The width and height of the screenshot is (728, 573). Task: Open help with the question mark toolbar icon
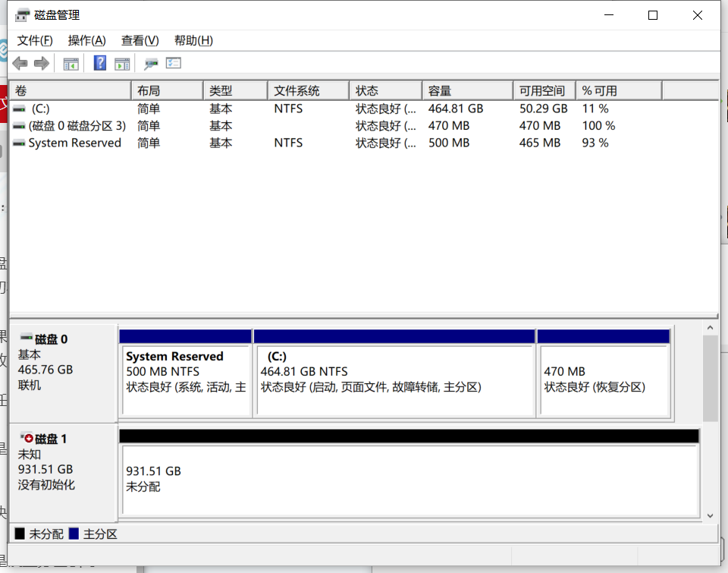99,63
